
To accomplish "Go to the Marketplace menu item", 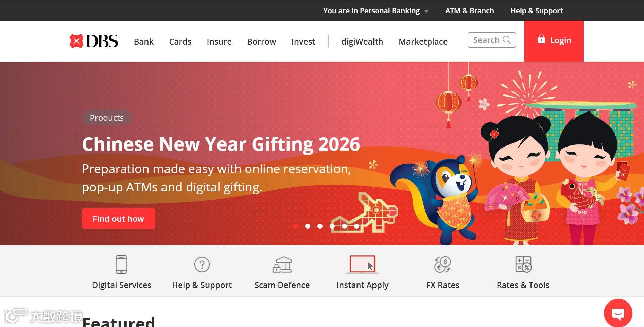I will tap(423, 41).
